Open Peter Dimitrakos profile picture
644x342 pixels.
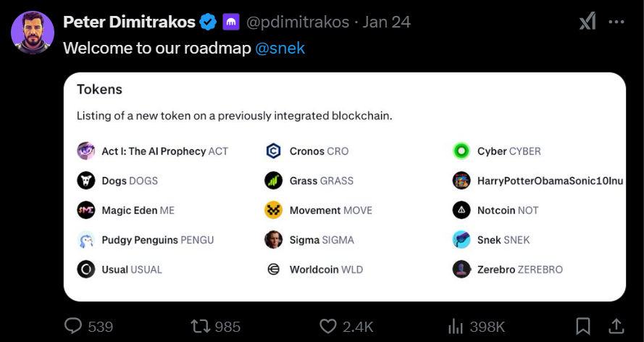tap(33, 33)
